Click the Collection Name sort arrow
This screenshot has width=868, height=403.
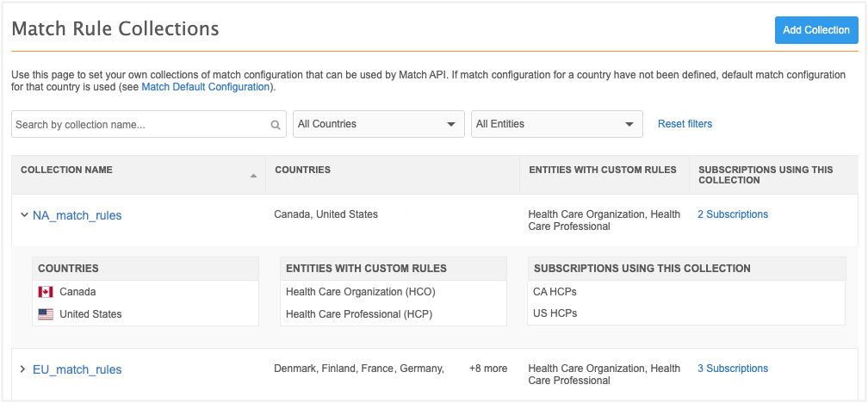tap(253, 176)
